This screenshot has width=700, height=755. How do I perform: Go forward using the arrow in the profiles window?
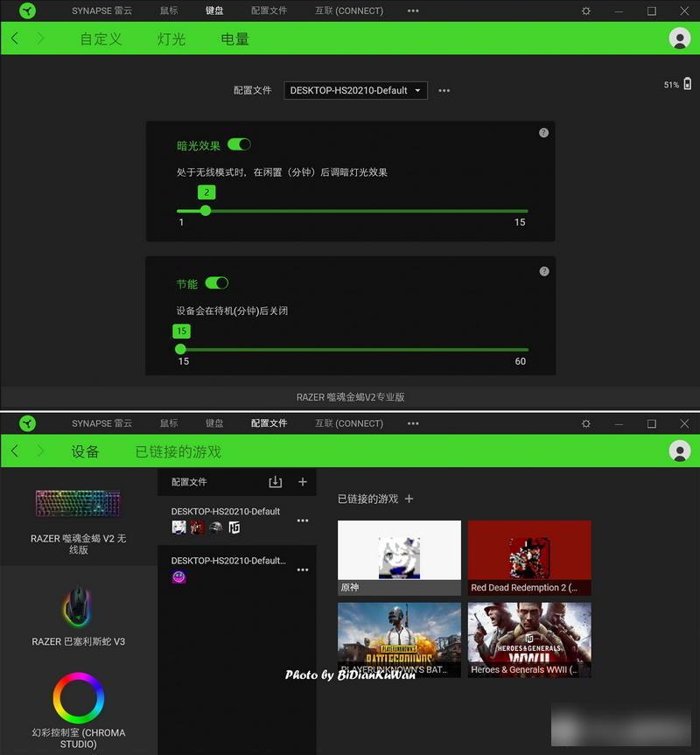coord(40,451)
